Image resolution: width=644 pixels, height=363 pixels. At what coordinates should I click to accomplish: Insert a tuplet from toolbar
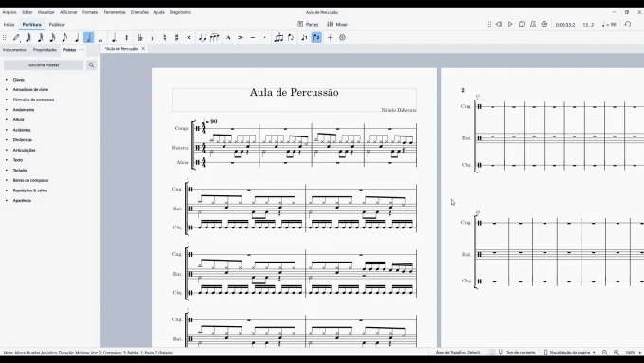[278, 37]
